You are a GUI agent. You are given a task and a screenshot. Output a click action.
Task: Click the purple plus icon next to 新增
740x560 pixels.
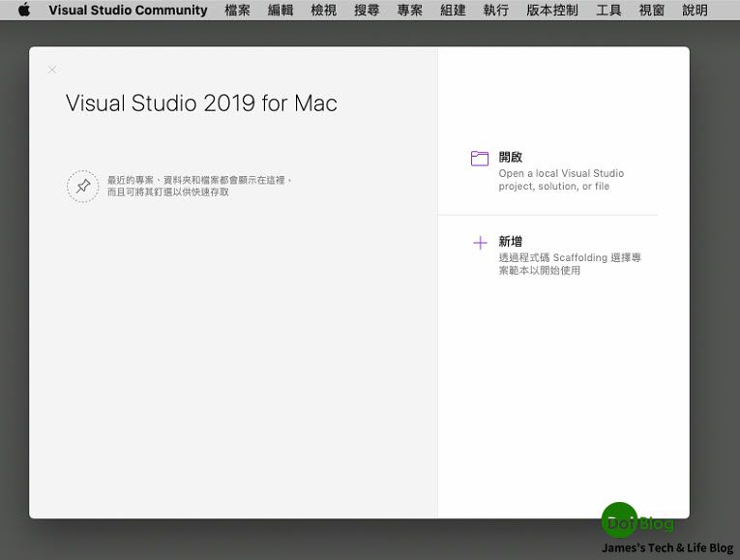(480, 243)
